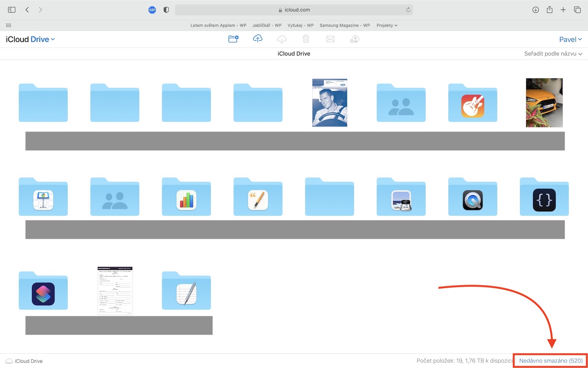Viewport: 588px width, 368px height.
Task: Select the GarageBand folder
Action: 473,103
